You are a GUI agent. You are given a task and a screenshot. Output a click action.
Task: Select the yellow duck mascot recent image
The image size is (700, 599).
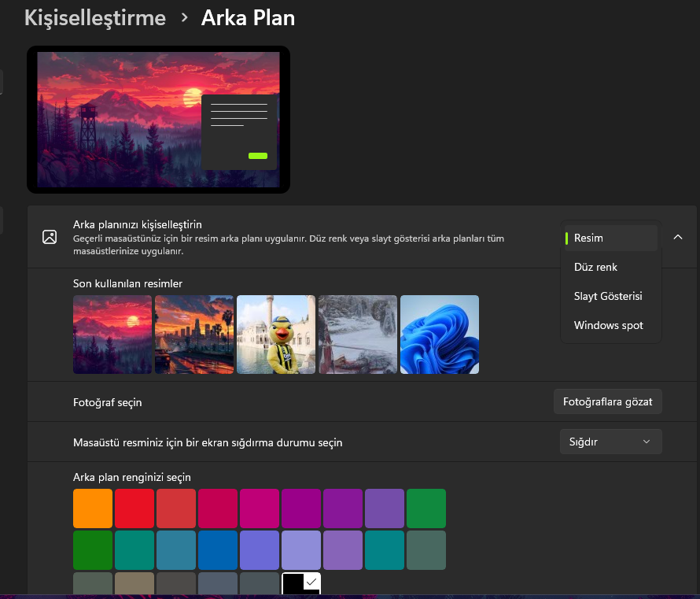coord(276,335)
